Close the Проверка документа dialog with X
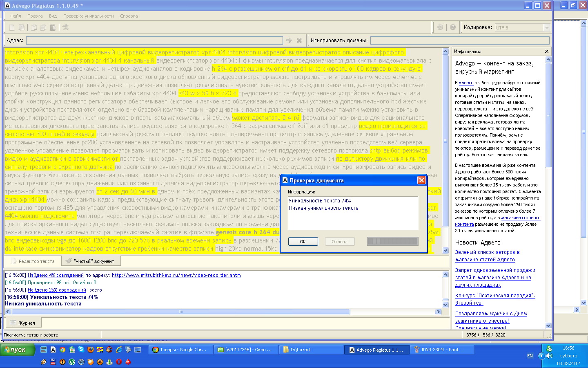Viewport: 588px width, 368px height. pos(421,180)
